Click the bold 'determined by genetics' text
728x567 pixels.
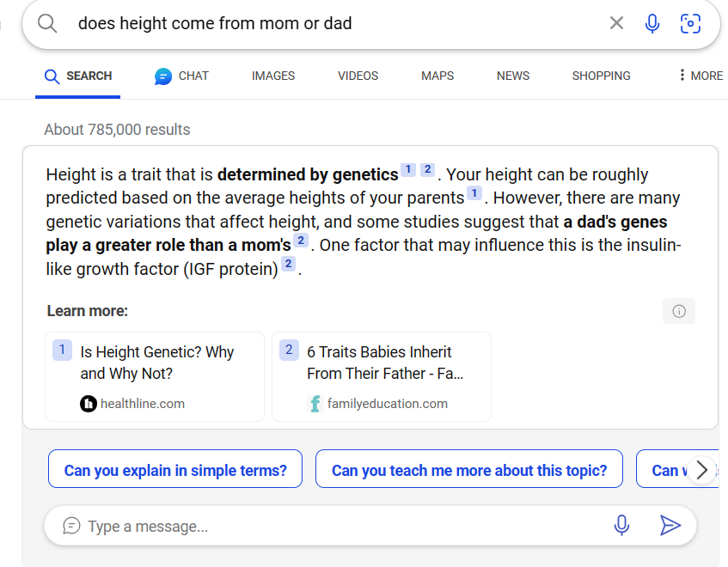[x=308, y=174]
